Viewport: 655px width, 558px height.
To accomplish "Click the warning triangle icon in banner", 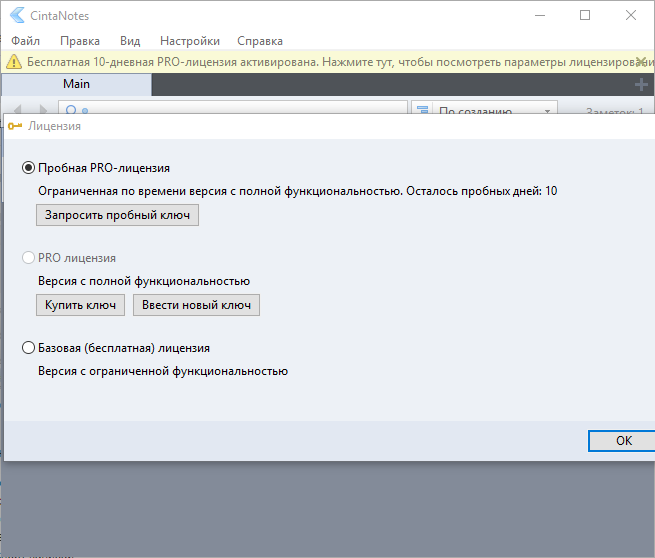I will click(14, 62).
